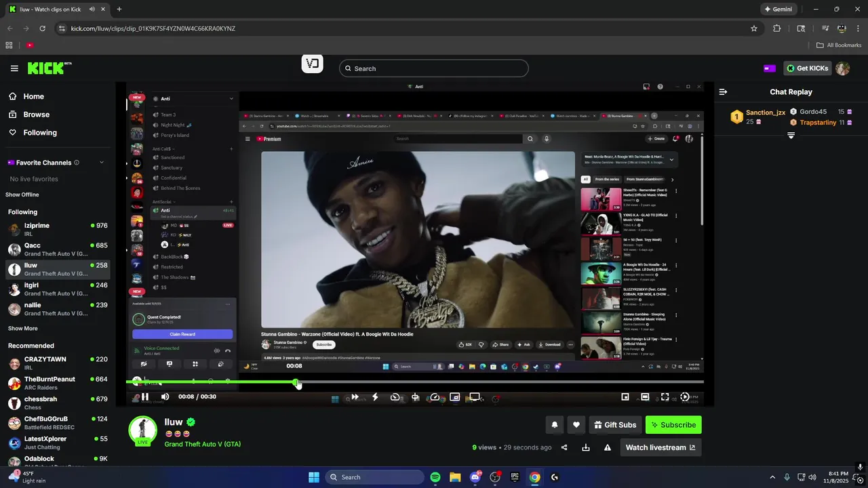The image size is (868, 488).
Task: Click the VD extension overlay icon
Action: click(312, 64)
